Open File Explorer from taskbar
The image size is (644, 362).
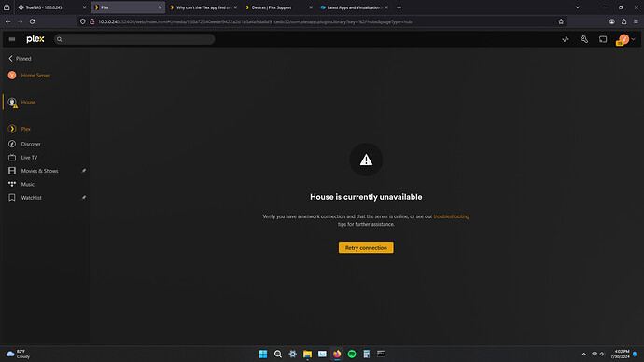[307, 354]
